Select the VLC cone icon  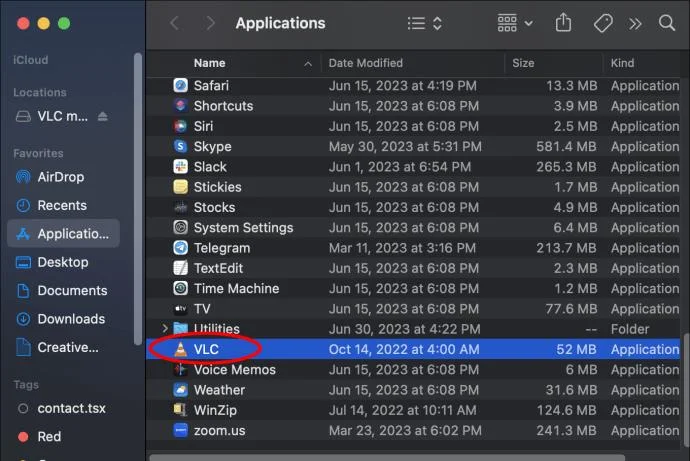click(180, 349)
